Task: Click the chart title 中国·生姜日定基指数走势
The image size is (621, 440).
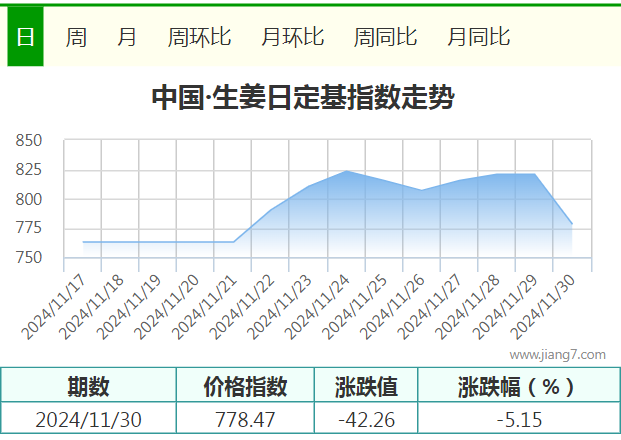Action: [x=303, y=97]
